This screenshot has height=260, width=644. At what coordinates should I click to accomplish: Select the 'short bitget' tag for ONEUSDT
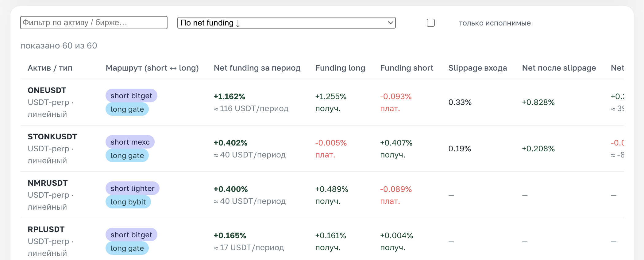131,96
